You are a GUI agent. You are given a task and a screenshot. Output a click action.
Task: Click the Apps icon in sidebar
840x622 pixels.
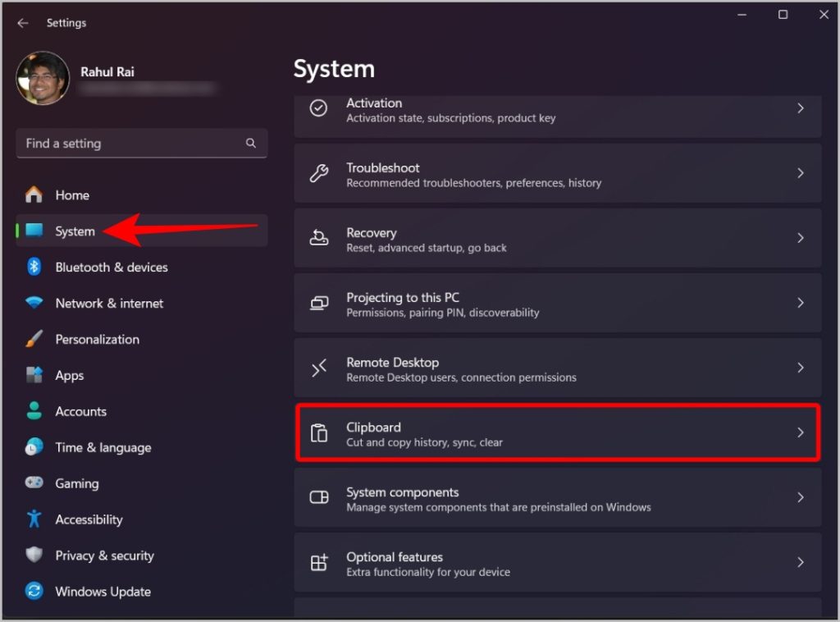point(34,374)
